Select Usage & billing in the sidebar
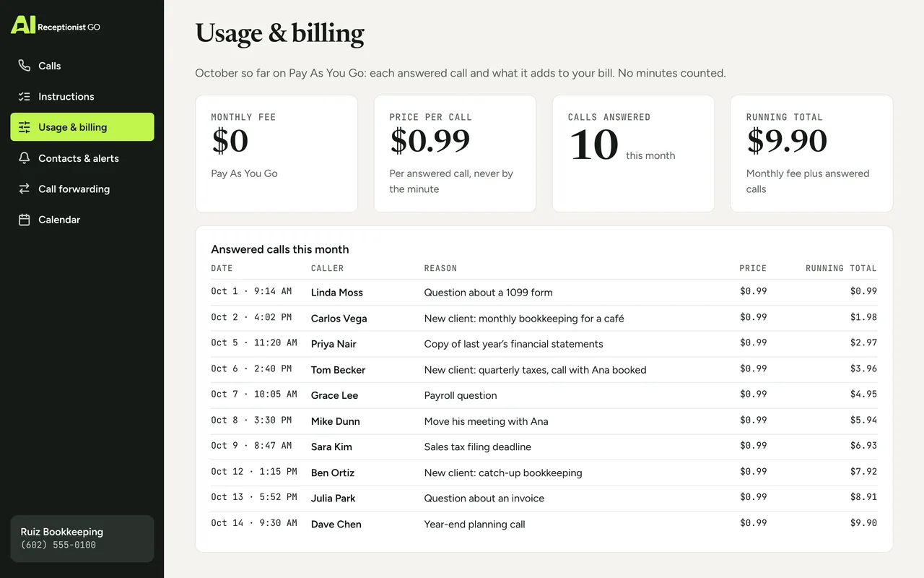Screen dimensions: 924x578 tap(82, 127)
